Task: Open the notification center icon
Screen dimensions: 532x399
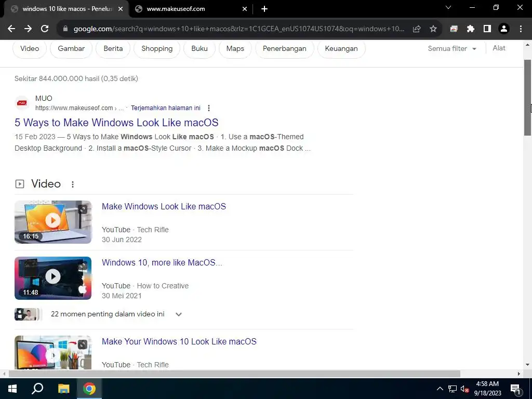Action: (515, 389)
